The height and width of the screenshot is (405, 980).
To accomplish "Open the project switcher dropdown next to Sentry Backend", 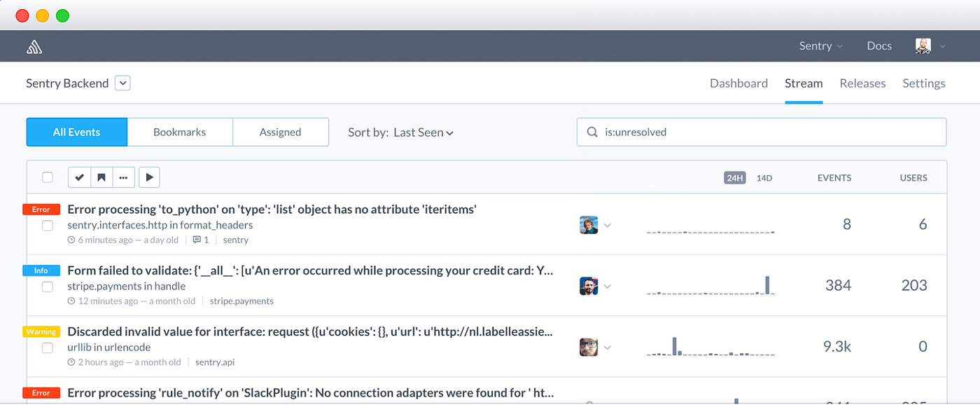I will (x=122, y=83).
